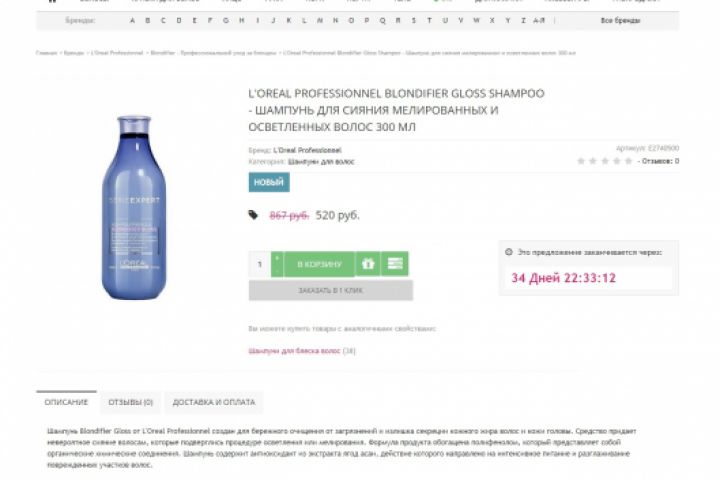
Task: Click the clock icon in the offer timer
Action: [509, 252]
